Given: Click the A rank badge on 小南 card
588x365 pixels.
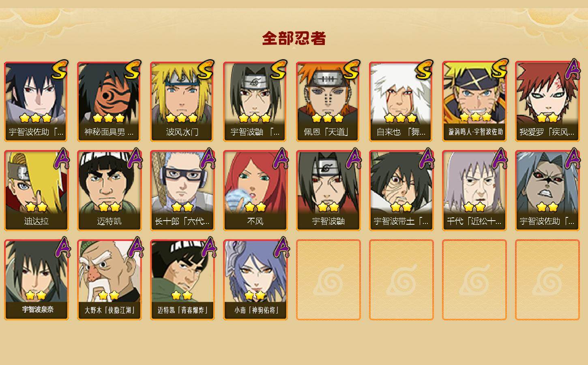Looking at the screenshot, I should [281, 247].
